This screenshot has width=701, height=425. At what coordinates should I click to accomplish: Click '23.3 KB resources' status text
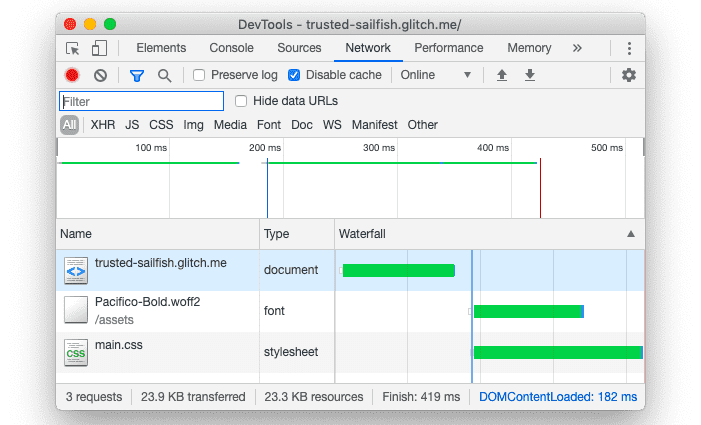pyautogui.click(x=314, y=397)
